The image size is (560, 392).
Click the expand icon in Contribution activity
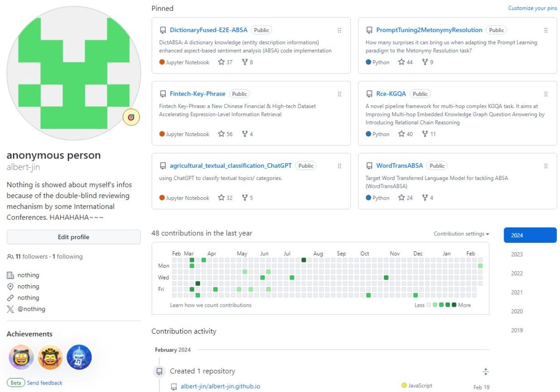coord(485,371)
